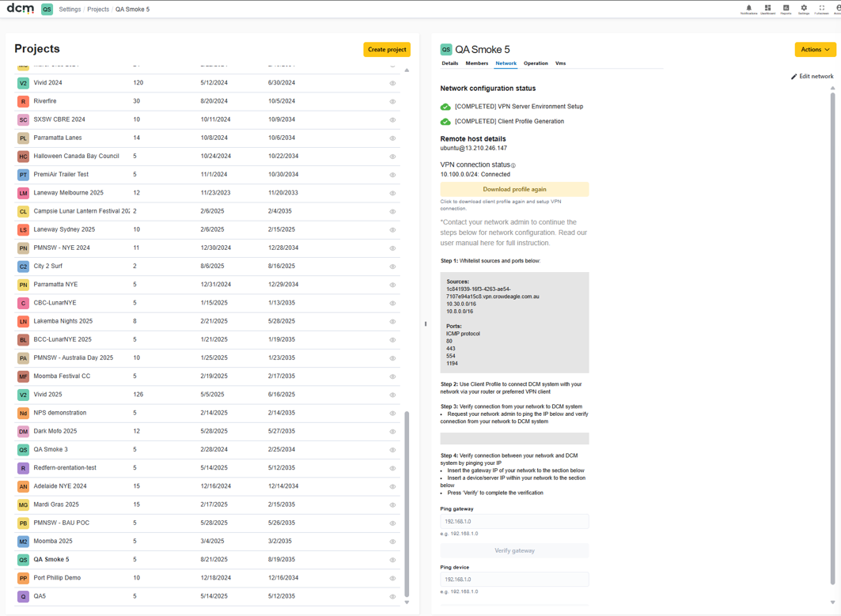Click the VPN connection status info icon
The height and width of the screenshot is (616, 841).
[x=513, y=165]
